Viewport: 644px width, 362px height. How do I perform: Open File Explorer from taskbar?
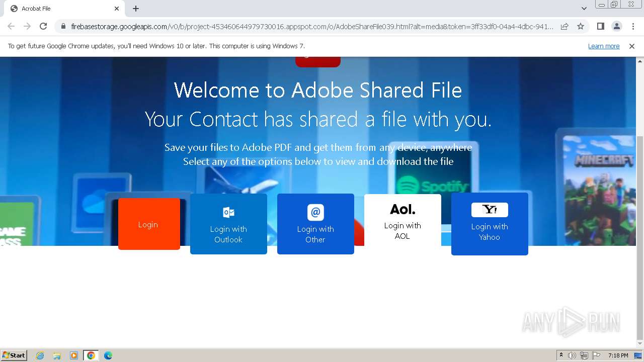coord(57,355)
